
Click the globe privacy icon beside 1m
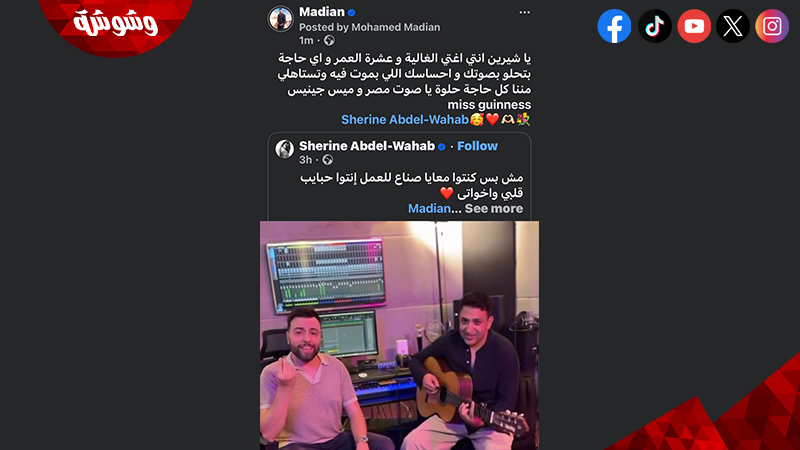pyautogui.click(x=329, y=40)
